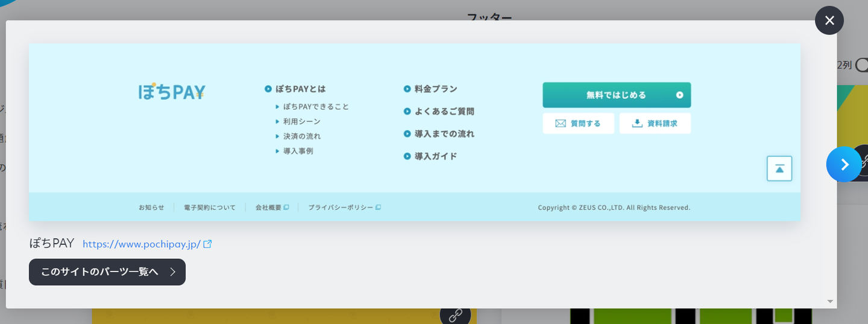
Task: Click the scroll-down arrow in modal
Action: (x=830, y=301)
